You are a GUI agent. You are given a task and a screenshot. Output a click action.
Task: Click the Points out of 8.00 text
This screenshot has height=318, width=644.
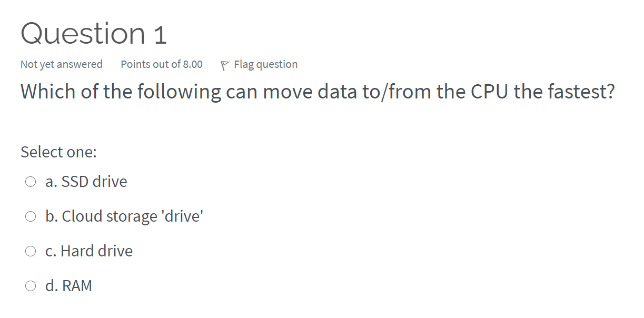coord(161,64)
